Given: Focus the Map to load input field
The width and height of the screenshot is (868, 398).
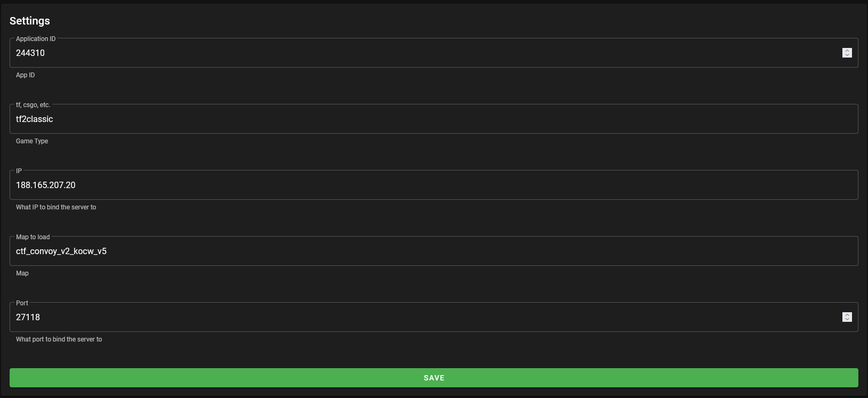Looking at the screenshot, I should (434, 251).
